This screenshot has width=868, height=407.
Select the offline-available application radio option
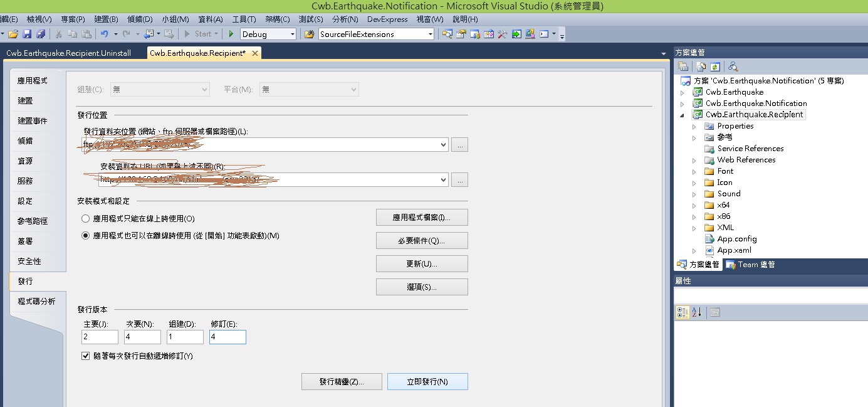86,236
